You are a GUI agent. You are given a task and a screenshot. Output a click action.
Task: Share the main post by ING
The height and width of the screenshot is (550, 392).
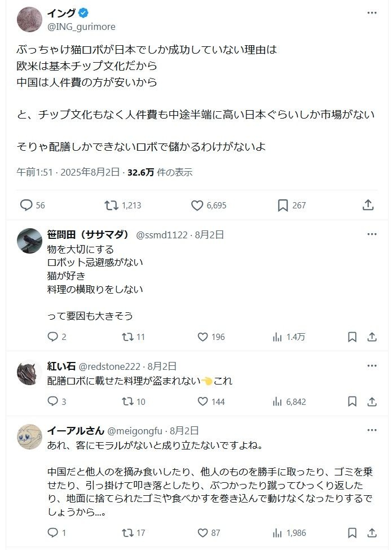click(x=368, y=206)
